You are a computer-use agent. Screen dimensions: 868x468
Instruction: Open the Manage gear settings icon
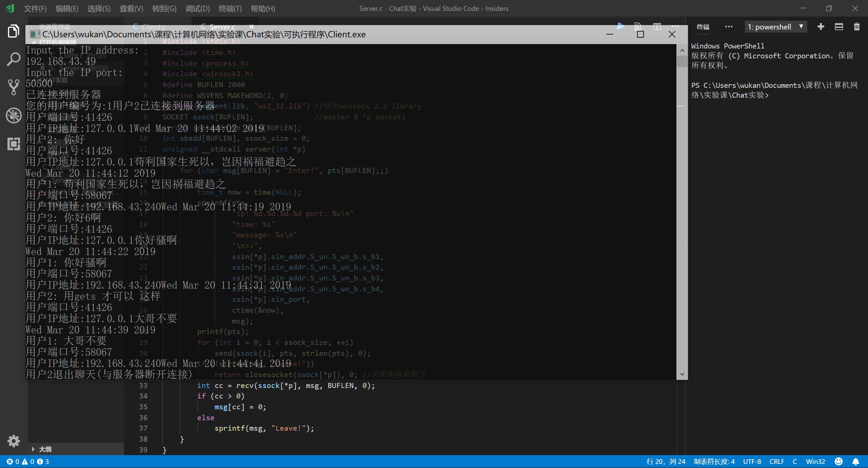pyautogui.click(x=13, y=441)
